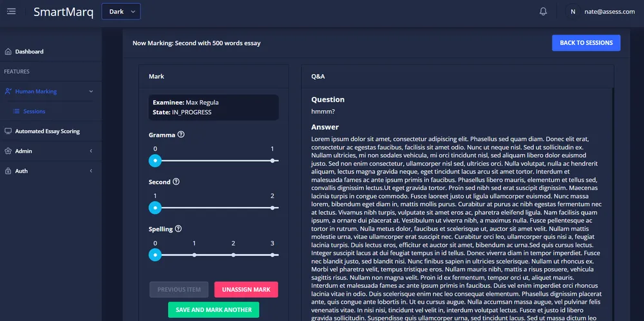Click Back to Sessions button

click(586, 43)
